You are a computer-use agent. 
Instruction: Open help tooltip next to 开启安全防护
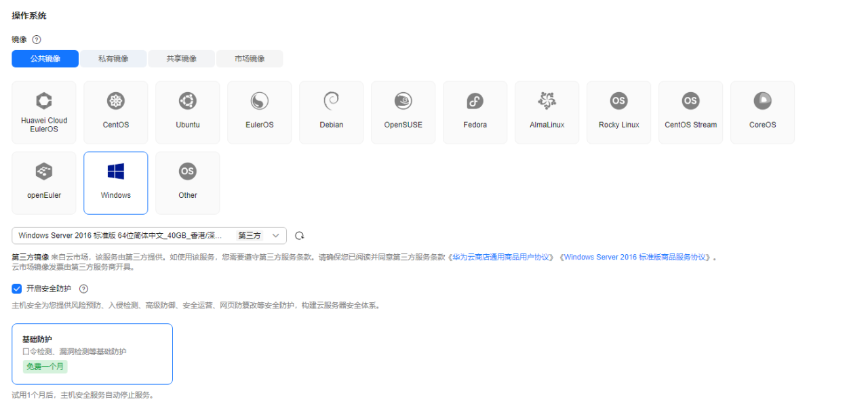[84, 289]
